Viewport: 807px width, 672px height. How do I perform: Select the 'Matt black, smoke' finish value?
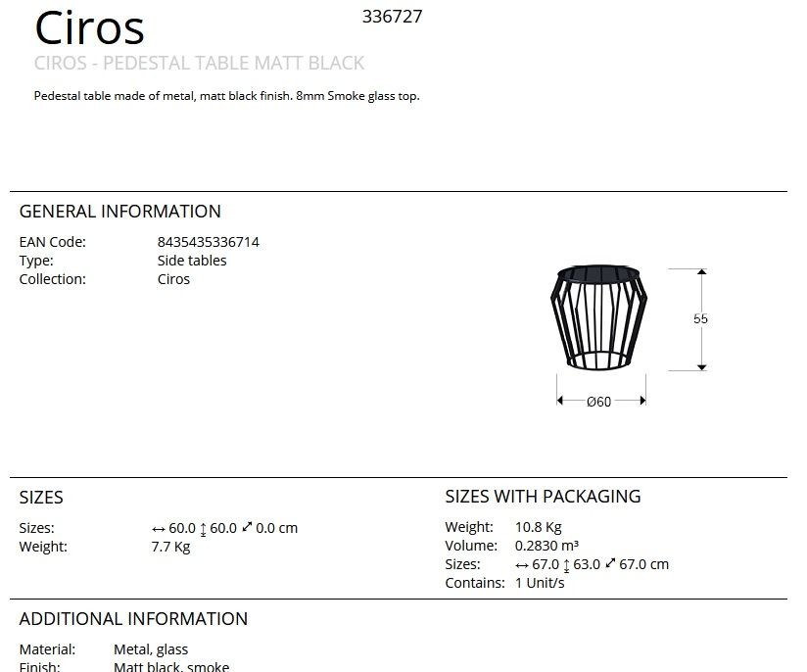(x=171, y=666)
